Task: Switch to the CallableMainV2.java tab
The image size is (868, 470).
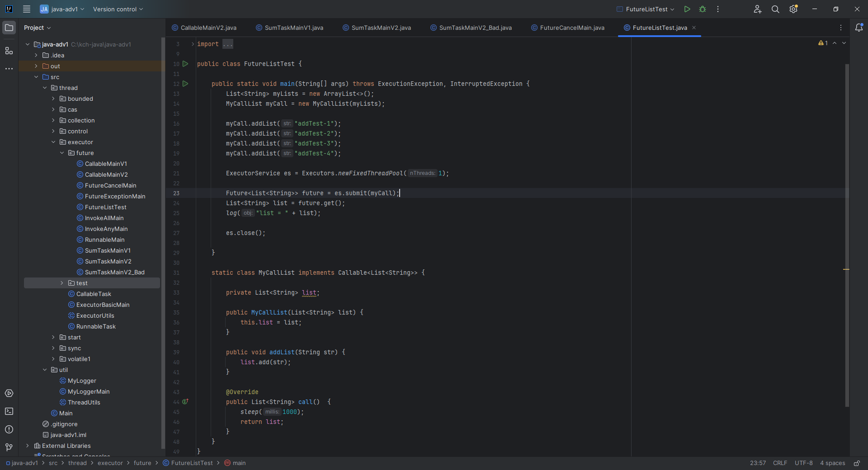Action: [204, 28]
